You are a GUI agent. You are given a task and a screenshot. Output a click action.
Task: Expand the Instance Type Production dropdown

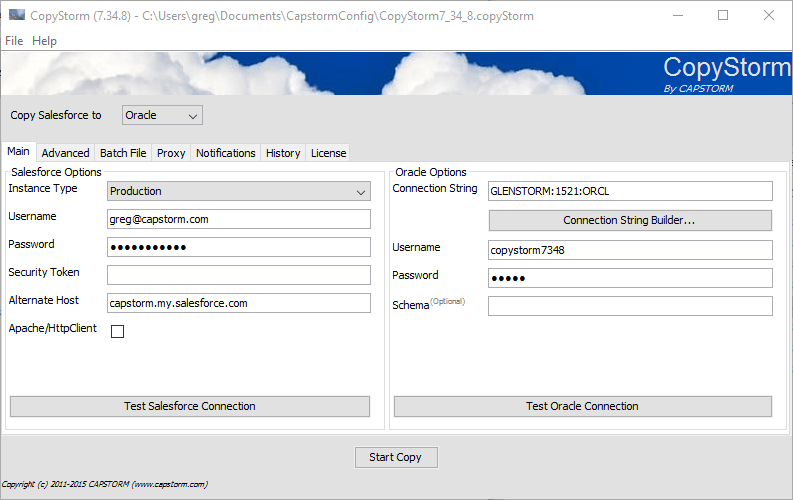239,191
